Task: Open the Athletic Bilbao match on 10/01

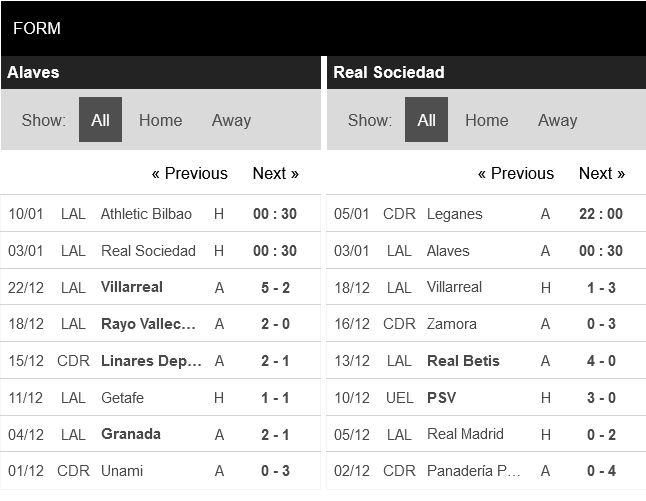Action: coord(146,214)
